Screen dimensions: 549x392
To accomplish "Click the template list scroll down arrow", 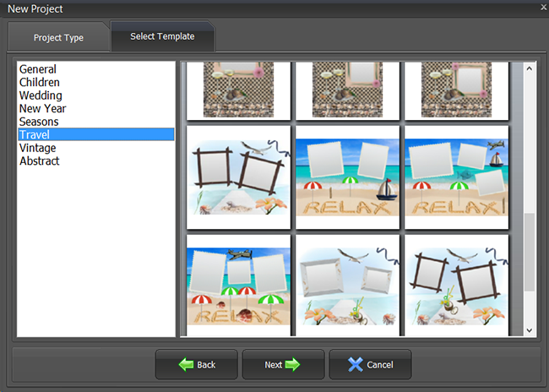I will point(530,330).
